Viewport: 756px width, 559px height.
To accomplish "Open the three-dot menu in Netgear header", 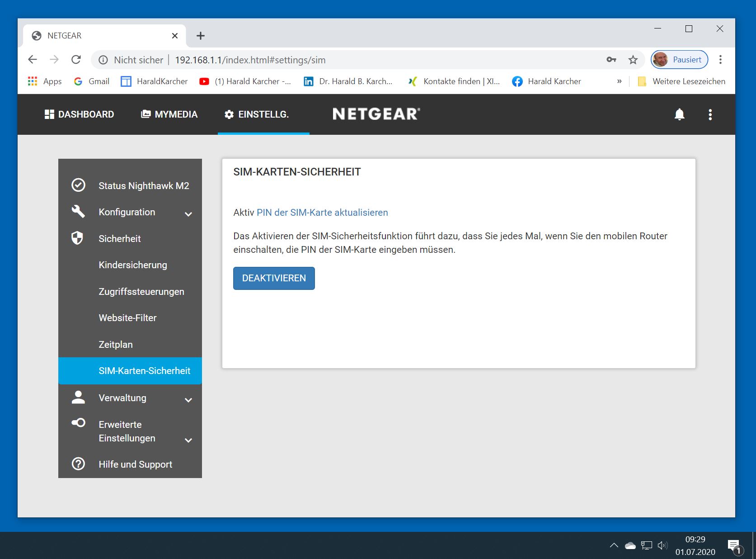I will tap(710, 114).
